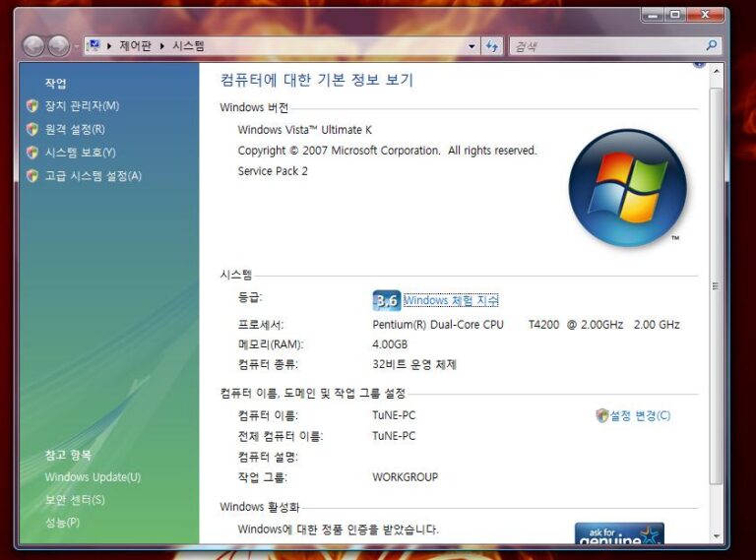Viewport: 756px width, 560px height.
Task: Click the control panel icon in address bar
Action: 94,46
